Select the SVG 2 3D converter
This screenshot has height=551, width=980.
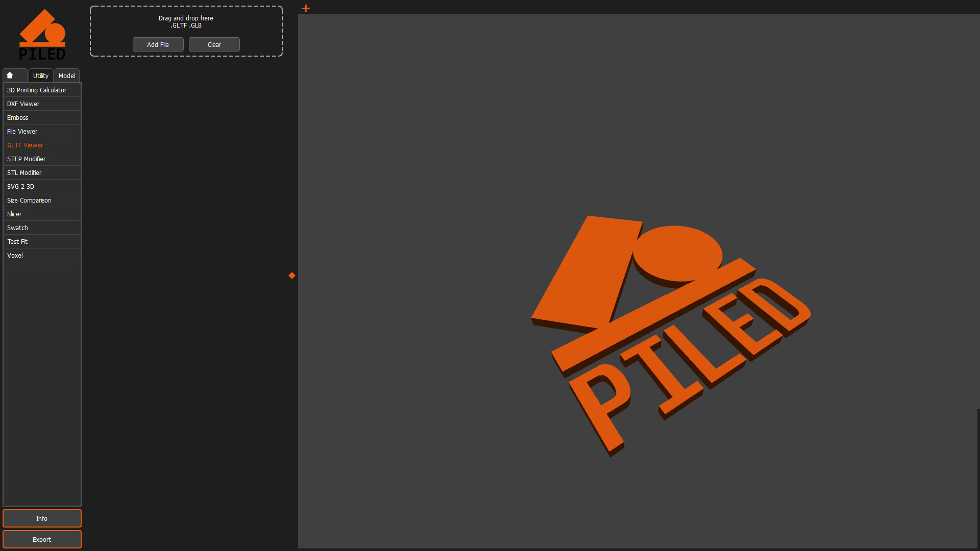(x=20, y=186)
